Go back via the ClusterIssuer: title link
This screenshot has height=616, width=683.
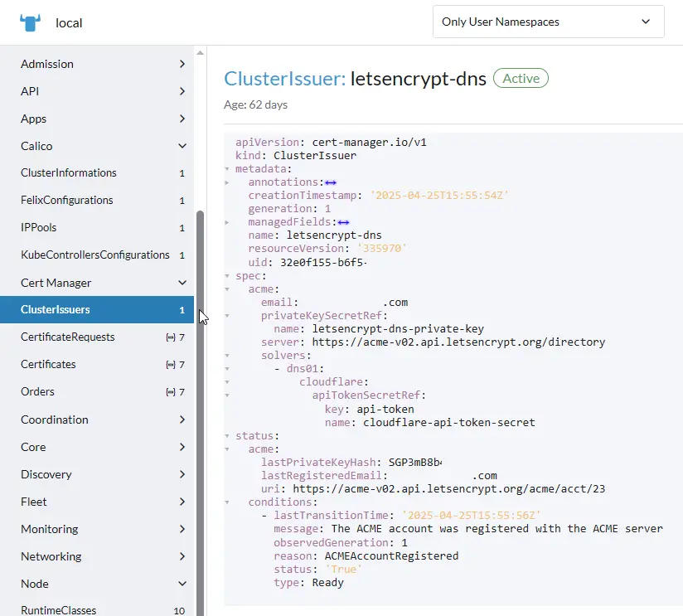pyautogui.click(x=285, y=79)
